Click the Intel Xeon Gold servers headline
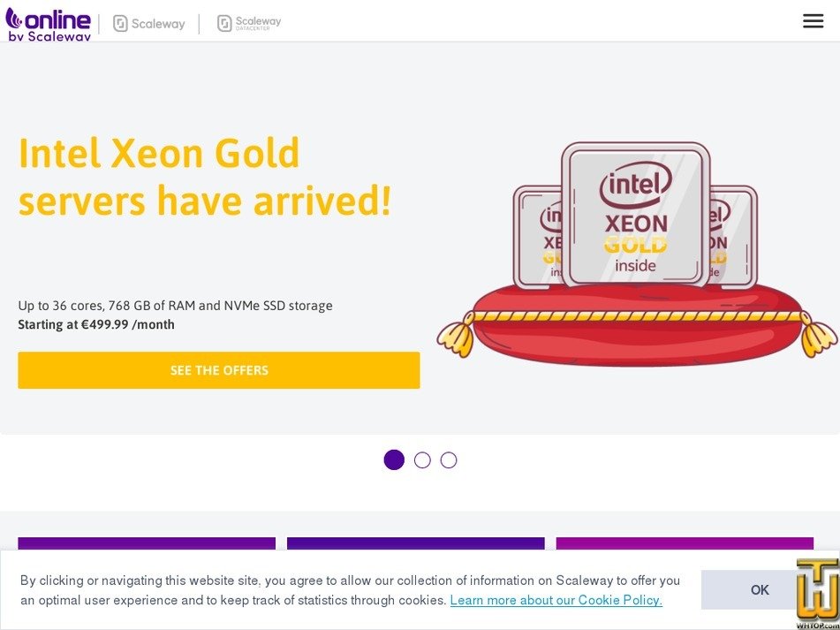 [x=204, y=177]
